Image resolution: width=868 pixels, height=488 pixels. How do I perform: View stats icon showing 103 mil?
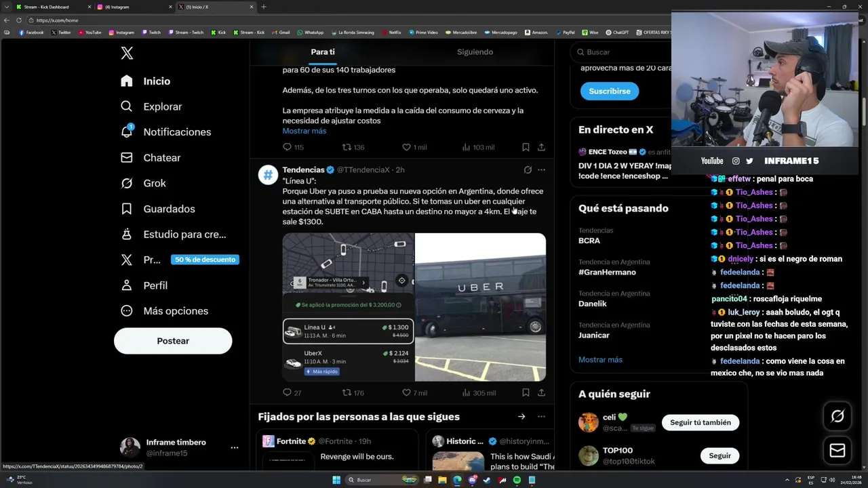click(466, 147)
